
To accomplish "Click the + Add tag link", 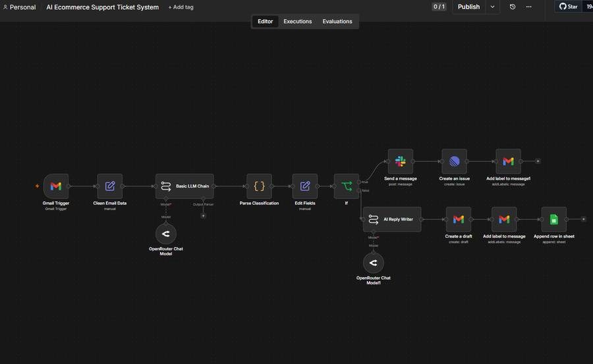I will (x=181, y=7).
